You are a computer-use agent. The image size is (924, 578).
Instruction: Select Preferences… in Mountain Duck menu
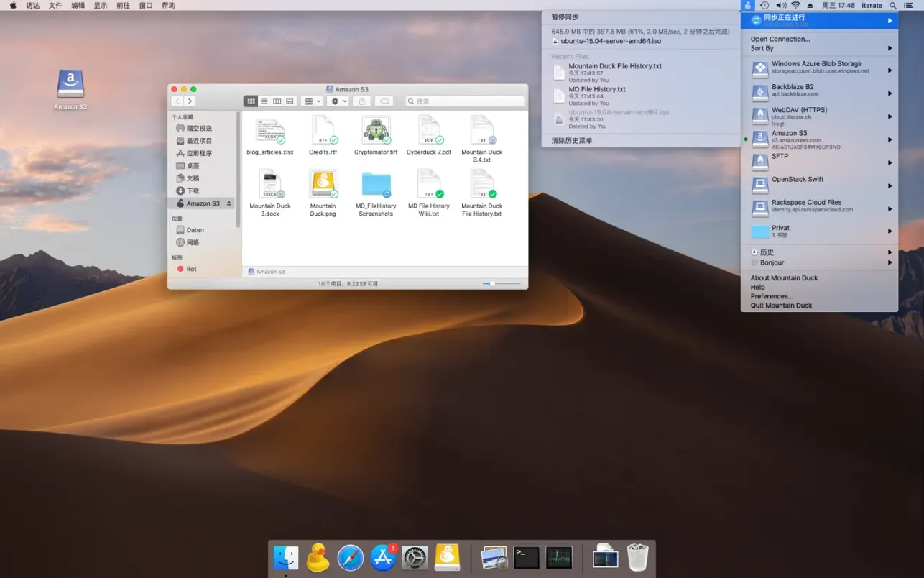pos(772,296)
